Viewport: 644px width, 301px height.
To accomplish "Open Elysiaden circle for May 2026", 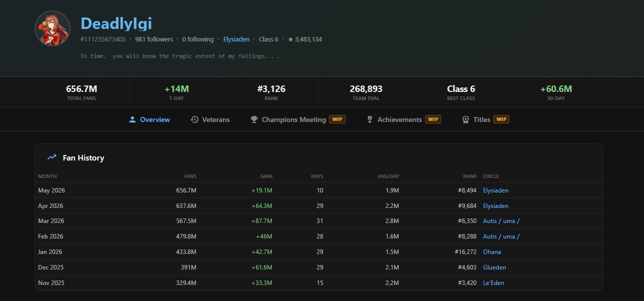I will 496,190.
